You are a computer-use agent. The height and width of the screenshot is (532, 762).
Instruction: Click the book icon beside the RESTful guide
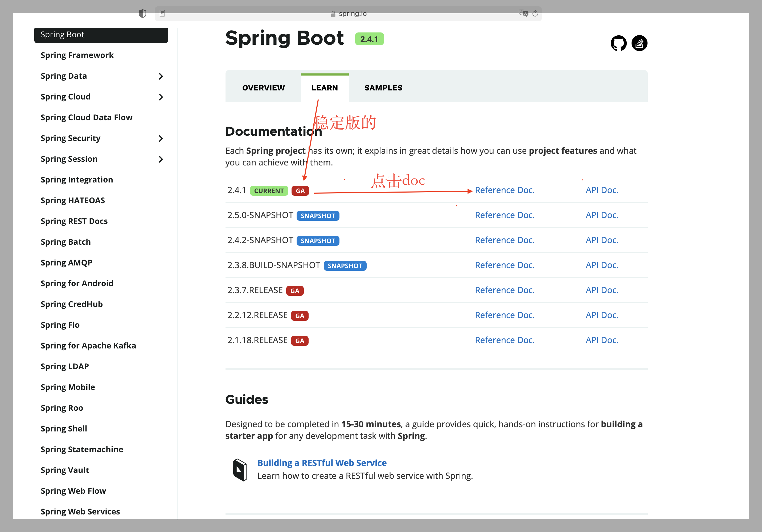(240, 469)
